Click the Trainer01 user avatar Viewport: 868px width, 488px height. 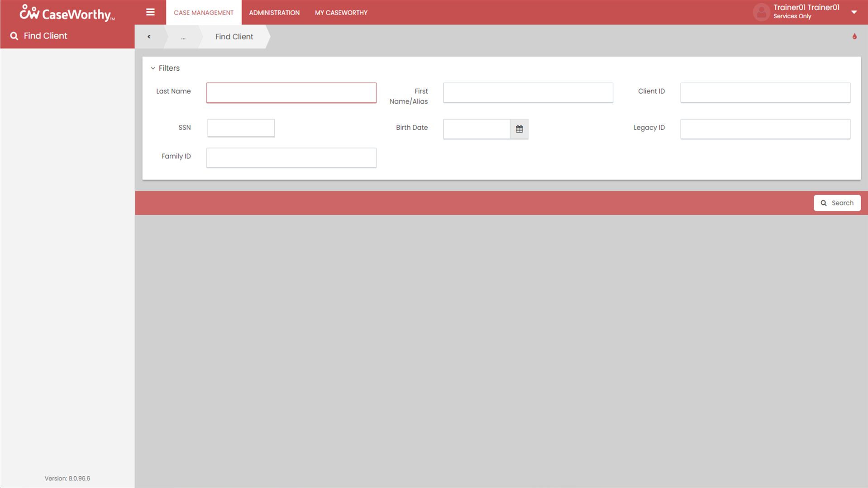761,12
